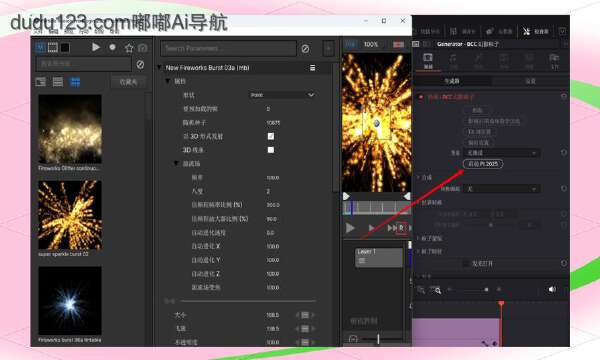Click the highlighted button ending in 2025
This screenshot has width=600, height=360.
[x=483, y=164]
